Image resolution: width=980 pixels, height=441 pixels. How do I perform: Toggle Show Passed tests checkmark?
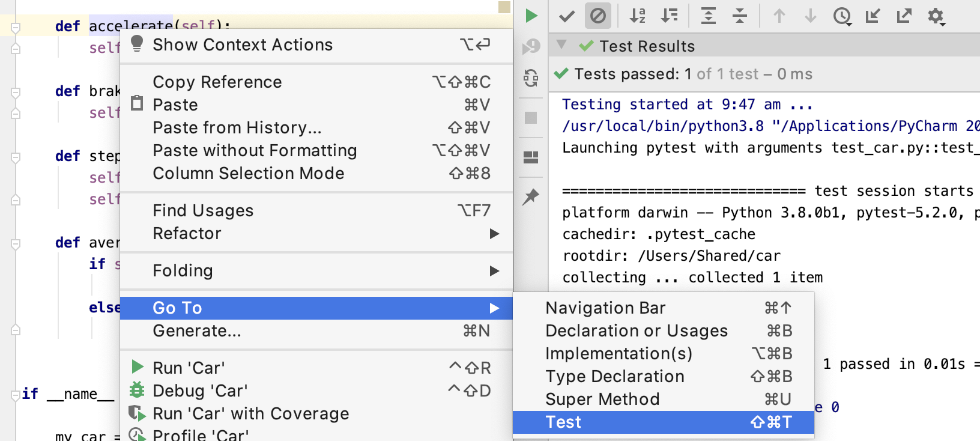click(x=566, y=16)
